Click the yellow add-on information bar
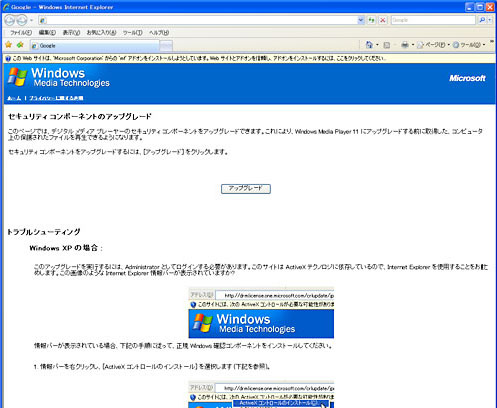 pos(249,58)
